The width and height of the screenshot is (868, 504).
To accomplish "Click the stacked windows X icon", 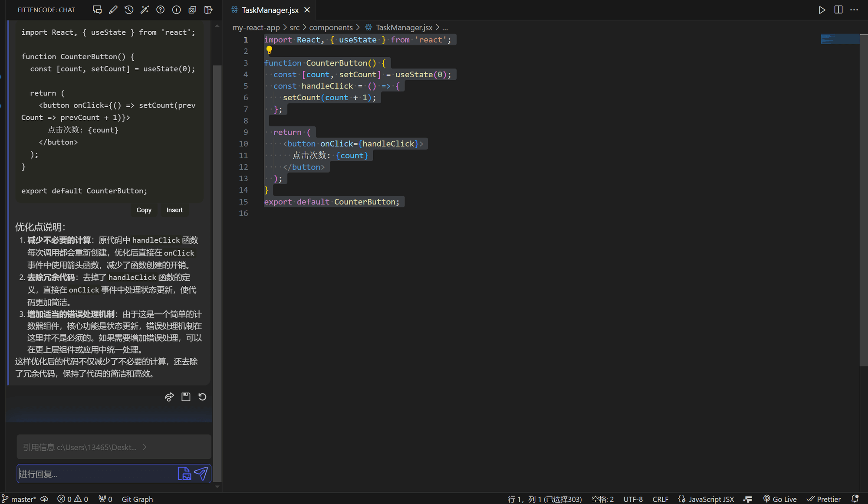I will click(192, 10).
